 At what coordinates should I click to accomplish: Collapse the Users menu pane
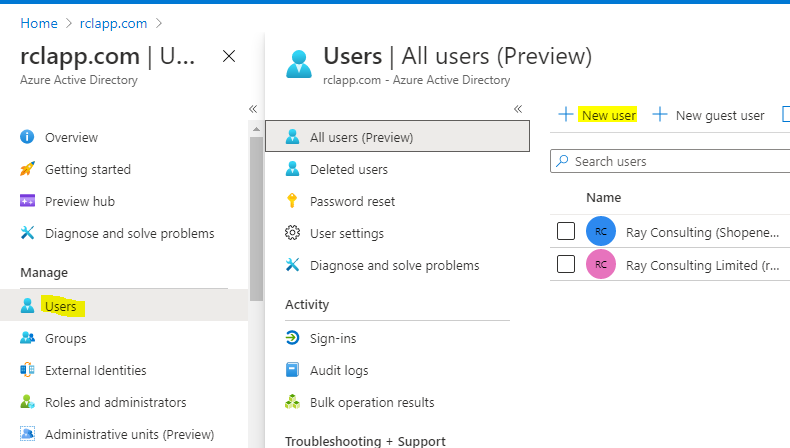point(518,109)
